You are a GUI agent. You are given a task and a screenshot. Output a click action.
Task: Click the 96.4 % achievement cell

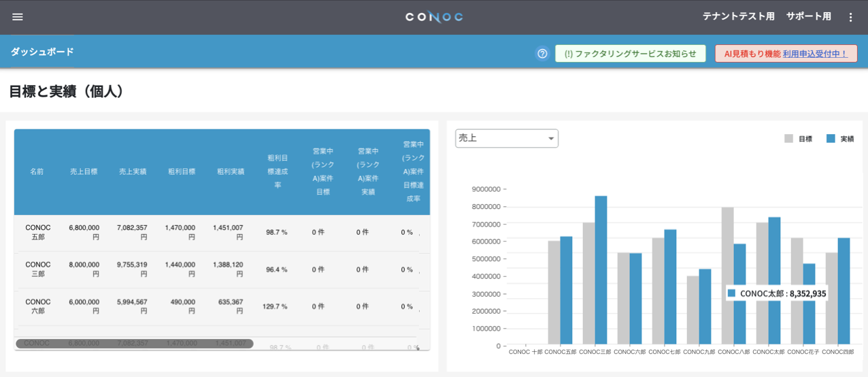(276, 269)
